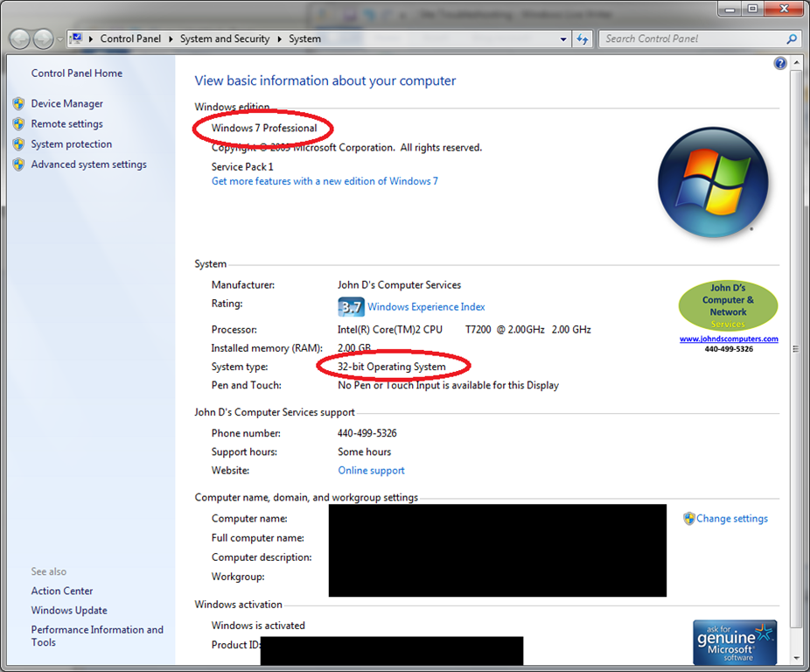
Task: Minimize the System window
Action: click(730, 9)
